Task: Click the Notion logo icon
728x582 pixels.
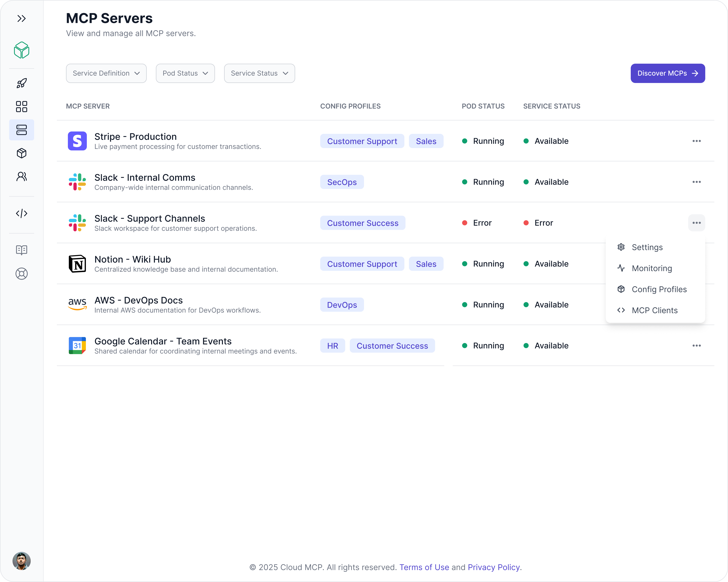Action: click(x=77, y=264)
